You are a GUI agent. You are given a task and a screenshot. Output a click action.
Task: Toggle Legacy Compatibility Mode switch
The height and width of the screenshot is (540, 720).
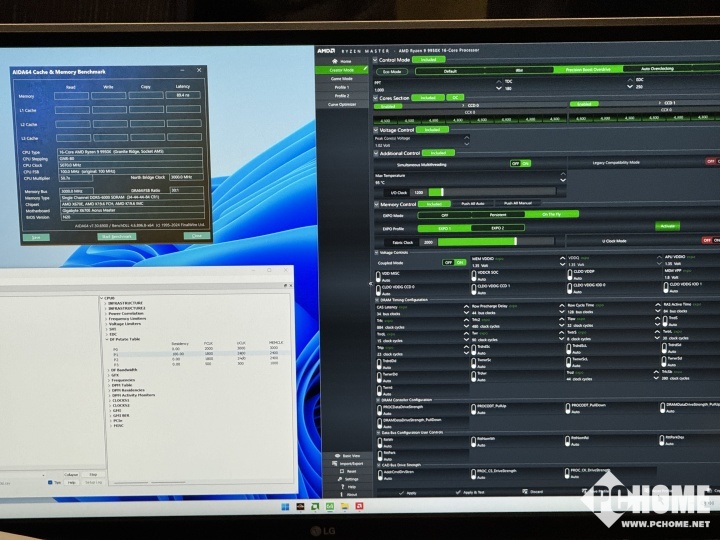point(713,161)
